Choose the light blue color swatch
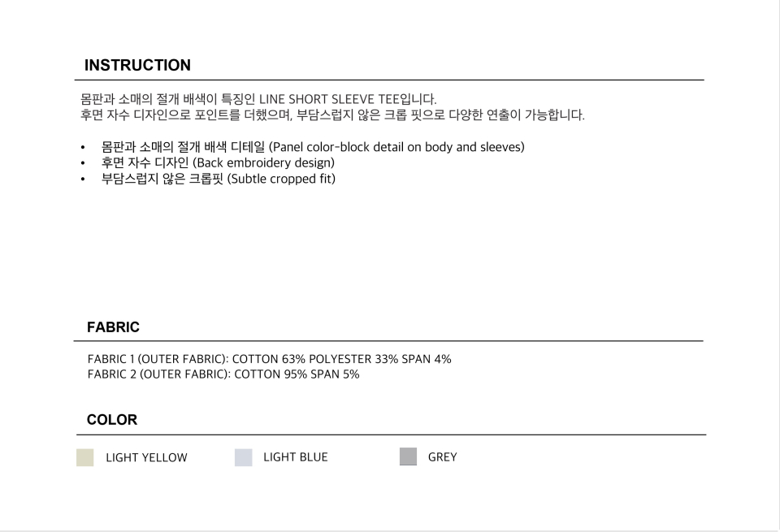This screenshot has height=532, width=780. tap(243, 457)
